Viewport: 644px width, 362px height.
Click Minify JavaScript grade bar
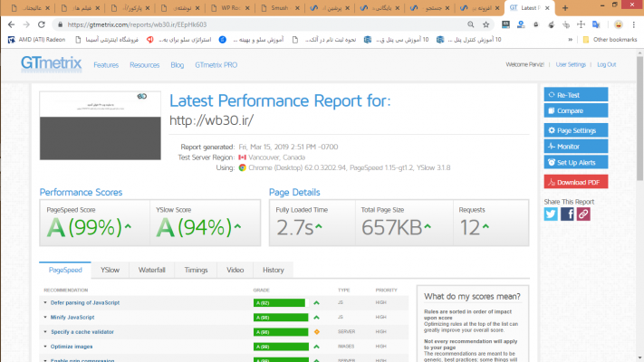(281, 318)
